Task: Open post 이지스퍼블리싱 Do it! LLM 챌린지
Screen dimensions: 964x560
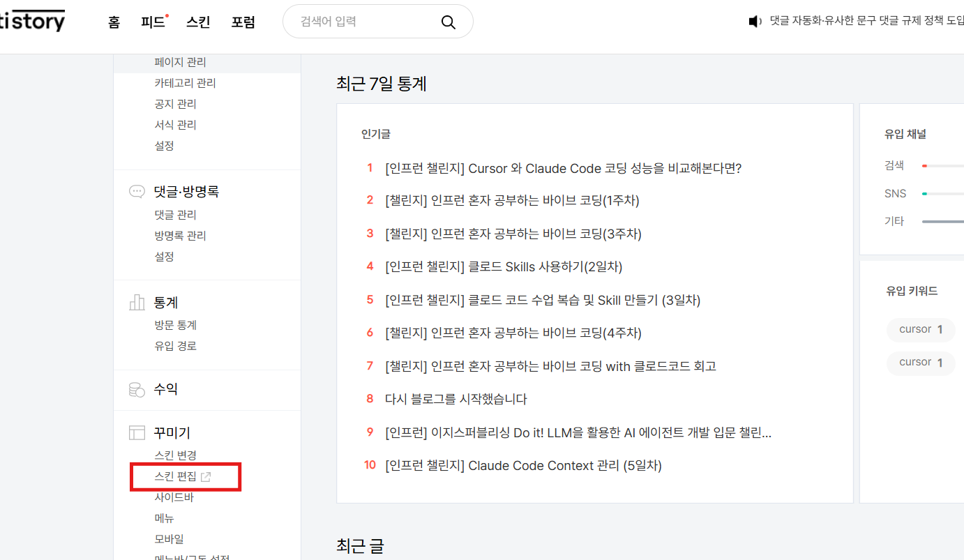Action: [x=578, y=432]
